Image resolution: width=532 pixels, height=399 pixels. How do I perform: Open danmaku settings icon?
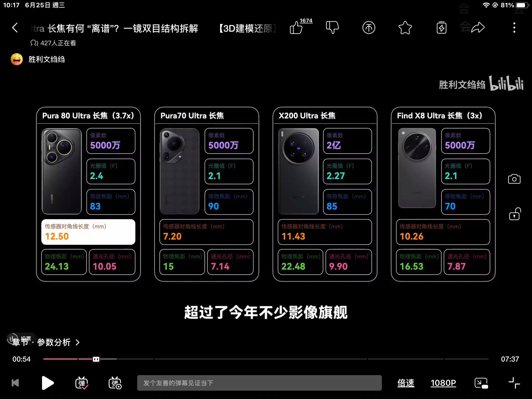(115, 383)
